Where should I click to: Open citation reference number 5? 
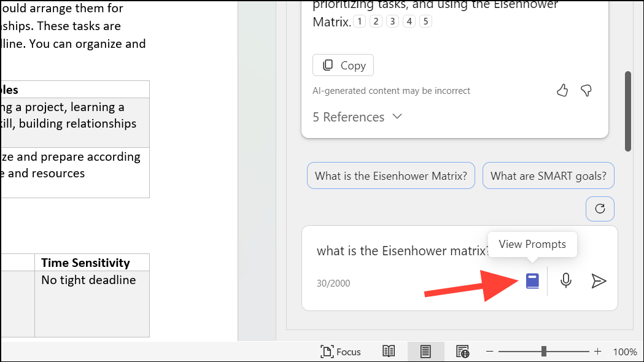[425, 20]
